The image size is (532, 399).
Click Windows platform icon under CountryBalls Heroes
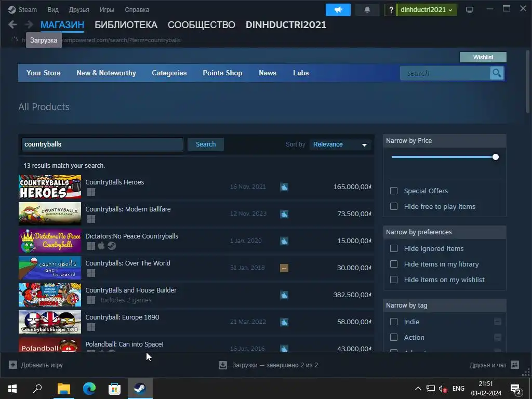click(x=91, y=192)
